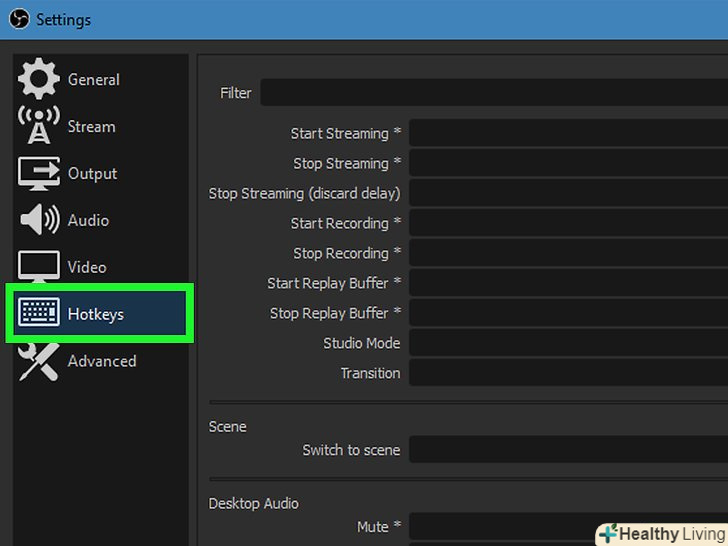Click the Desktop Audio section heading
Viewport: 728px width, 546px height.
point(254,503)
